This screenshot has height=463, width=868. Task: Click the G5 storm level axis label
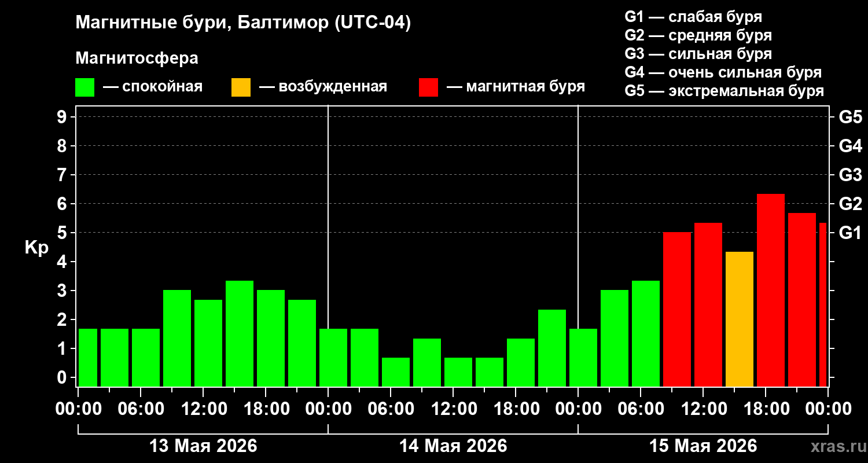pos(850,117)
